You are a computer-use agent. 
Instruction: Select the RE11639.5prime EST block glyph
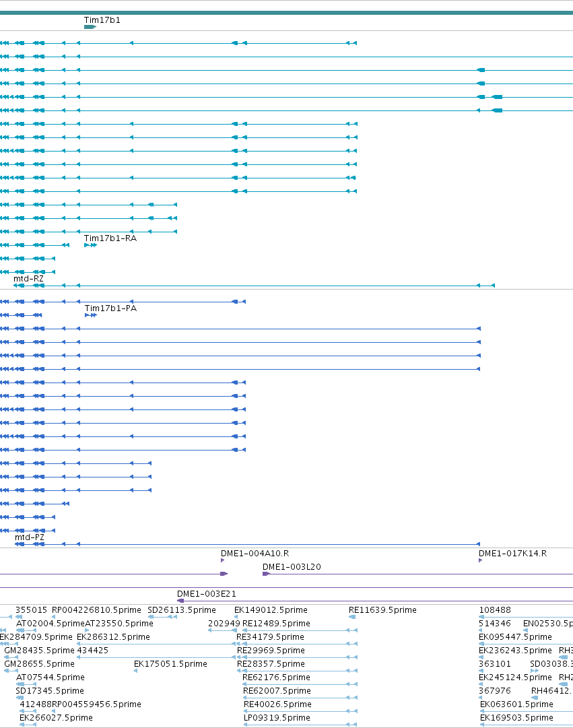(352, 617)
